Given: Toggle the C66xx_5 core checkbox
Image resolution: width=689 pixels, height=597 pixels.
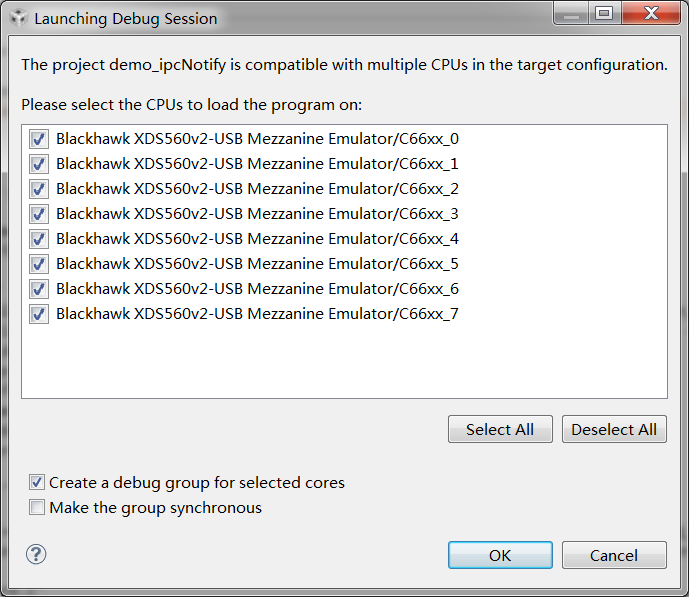Looking at the screenshot, I should [x=39, y=264].
